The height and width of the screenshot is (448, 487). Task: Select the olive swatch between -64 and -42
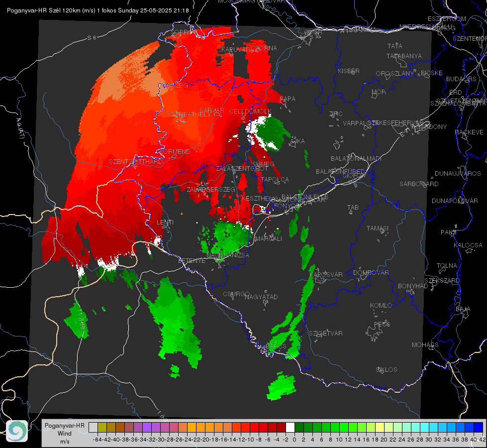coord(102,427)
